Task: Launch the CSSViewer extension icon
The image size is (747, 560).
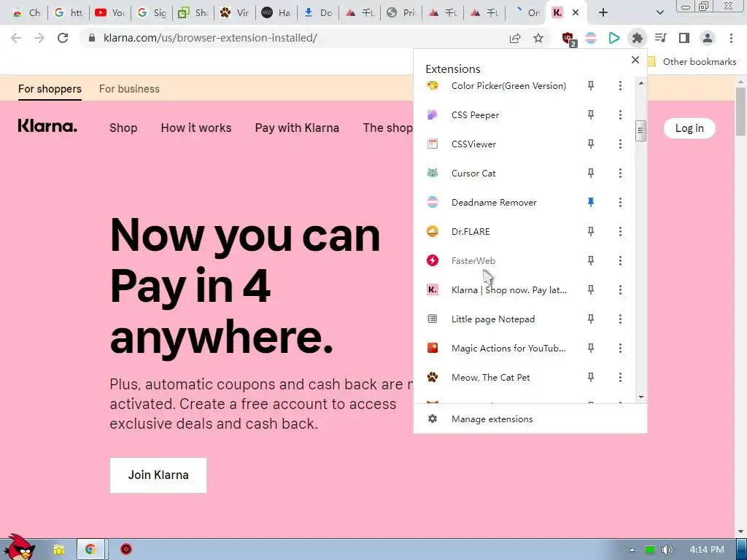Action: coord(433,144)
